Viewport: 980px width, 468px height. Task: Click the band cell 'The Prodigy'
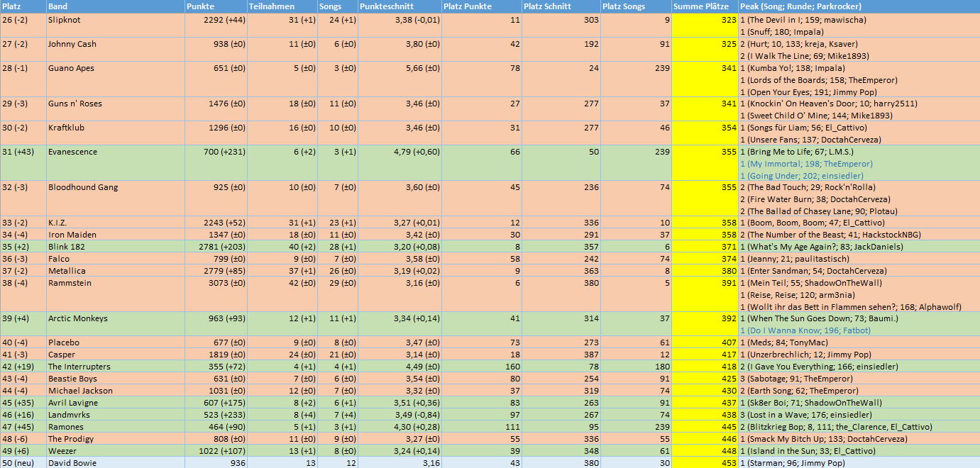coord(115,439)
